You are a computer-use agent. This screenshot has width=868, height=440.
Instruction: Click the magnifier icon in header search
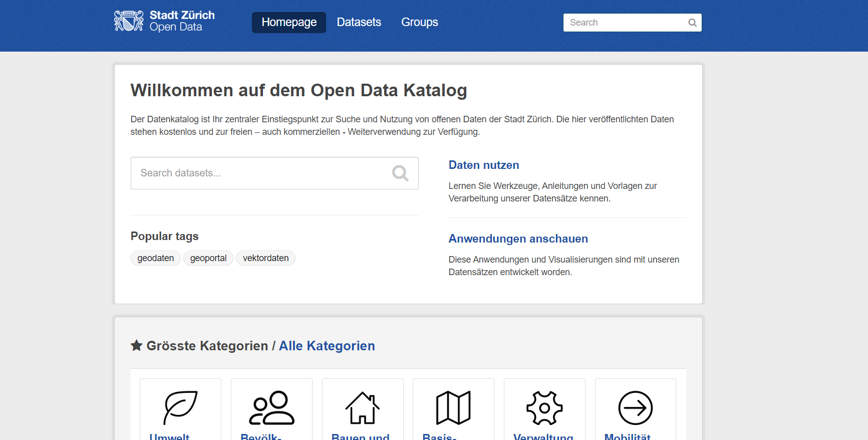[692, 23]
